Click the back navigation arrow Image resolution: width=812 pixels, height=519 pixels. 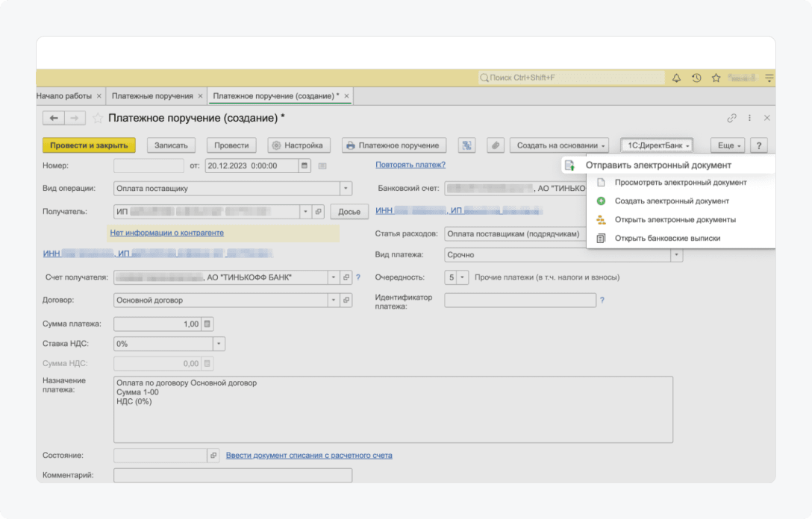54,118
